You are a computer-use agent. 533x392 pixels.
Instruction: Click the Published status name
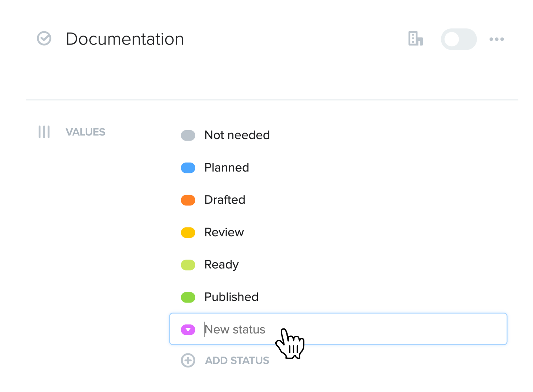pos(231,297)
